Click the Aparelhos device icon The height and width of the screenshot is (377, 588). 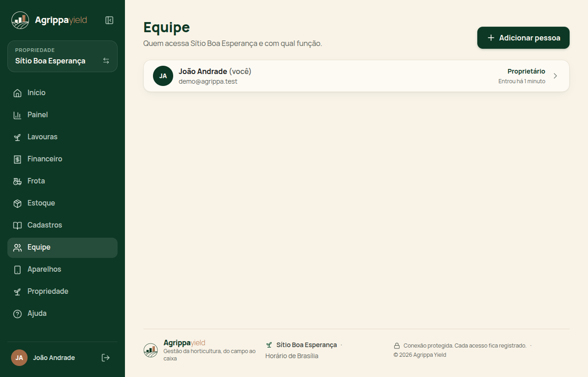click(x=17, y=269)
